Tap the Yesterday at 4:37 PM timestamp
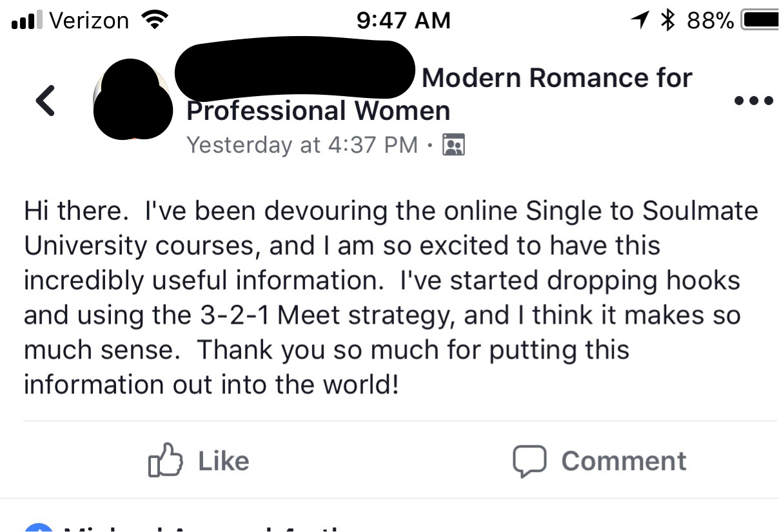 pos(302,145)
